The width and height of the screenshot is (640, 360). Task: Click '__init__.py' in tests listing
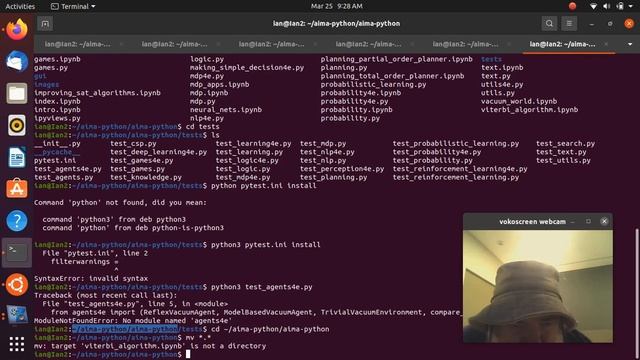point(57,143)
